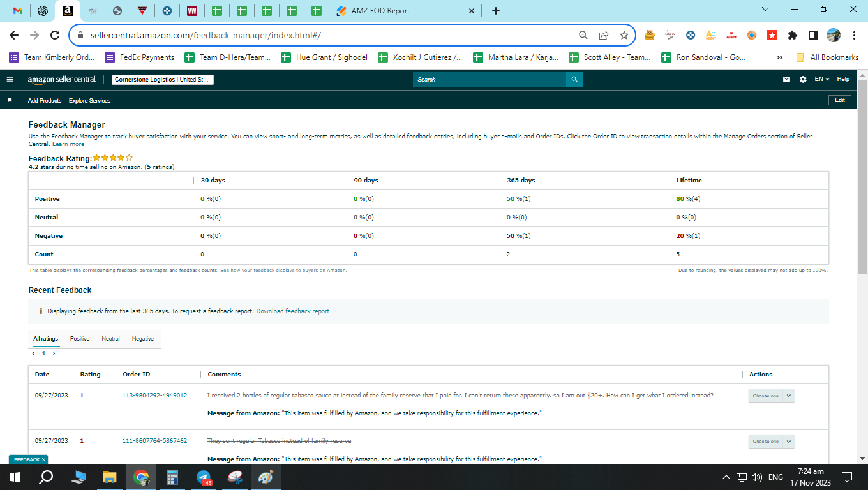
Task: Click the Lifetime Positive value 80 %(4)
Action: click(x=689, y=199)
